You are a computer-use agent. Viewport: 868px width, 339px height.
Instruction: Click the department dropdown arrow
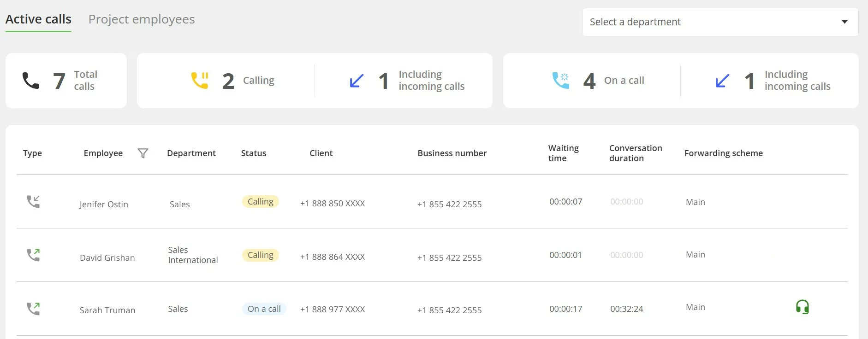844,22
